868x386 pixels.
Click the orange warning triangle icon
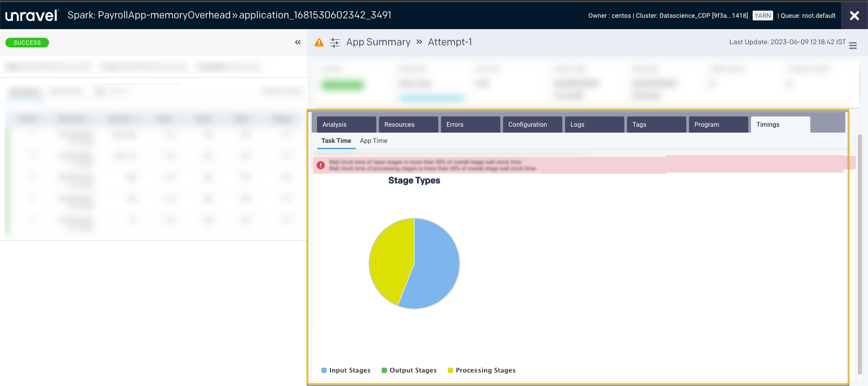319,42
